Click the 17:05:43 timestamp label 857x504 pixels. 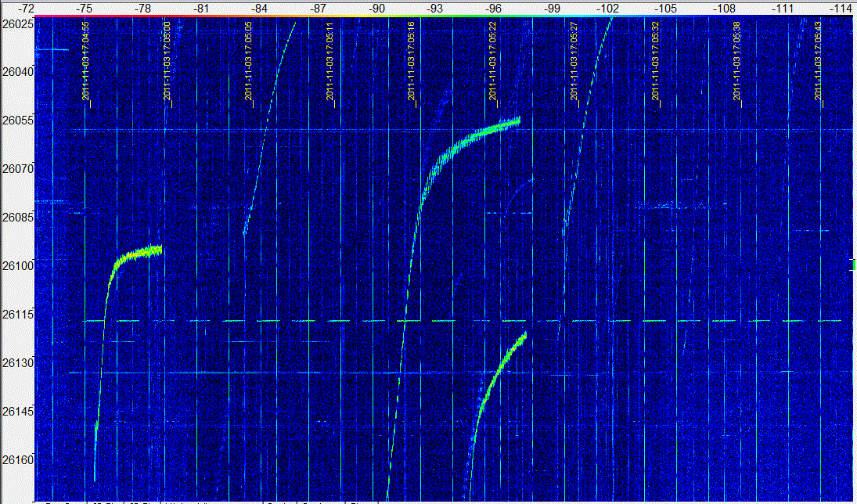coord(819,60)
